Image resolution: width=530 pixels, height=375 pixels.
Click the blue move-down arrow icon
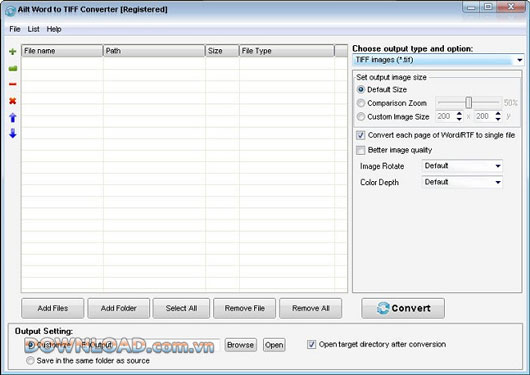[x=13, y=133]
